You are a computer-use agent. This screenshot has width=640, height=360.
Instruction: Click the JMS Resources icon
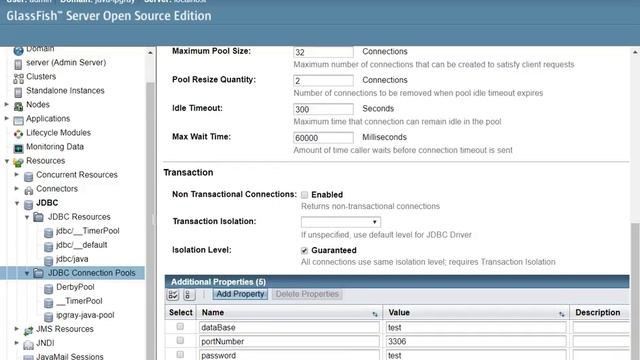pyautogui.click(x=28, y=330)
